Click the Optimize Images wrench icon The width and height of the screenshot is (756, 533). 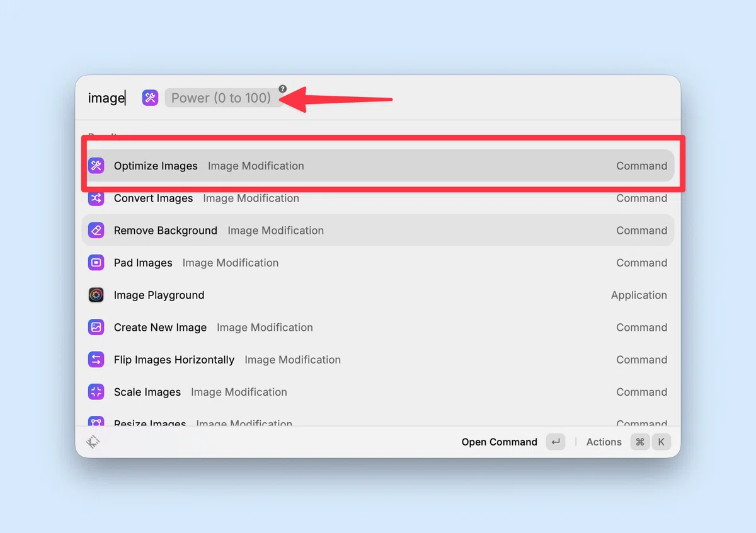96,166
